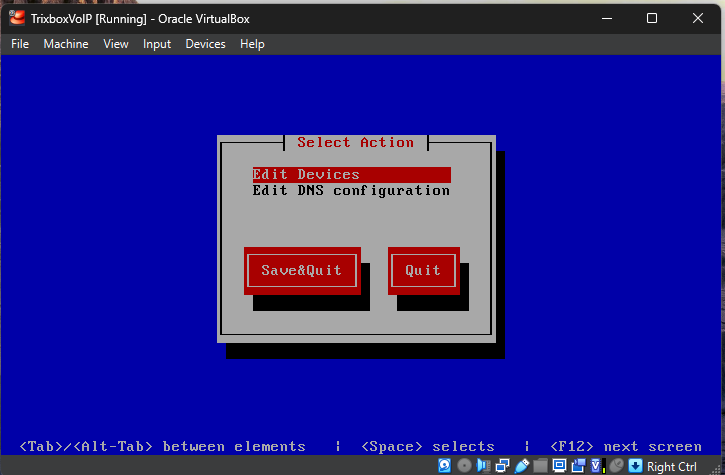Click the hard disk activity status icon

pyautogui.click(x=444, y=465)
